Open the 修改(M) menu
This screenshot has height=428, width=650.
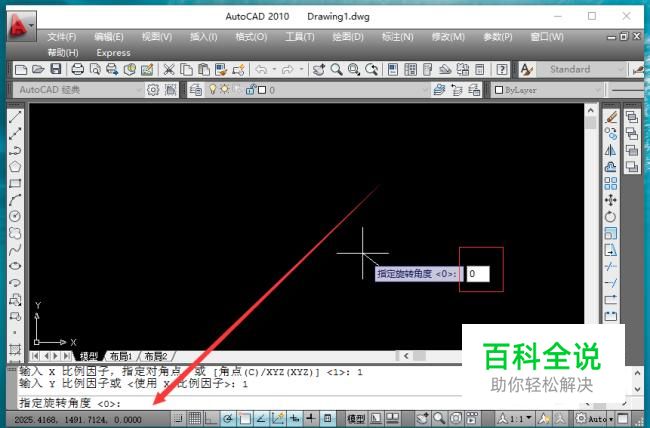(x=448, y=37)
